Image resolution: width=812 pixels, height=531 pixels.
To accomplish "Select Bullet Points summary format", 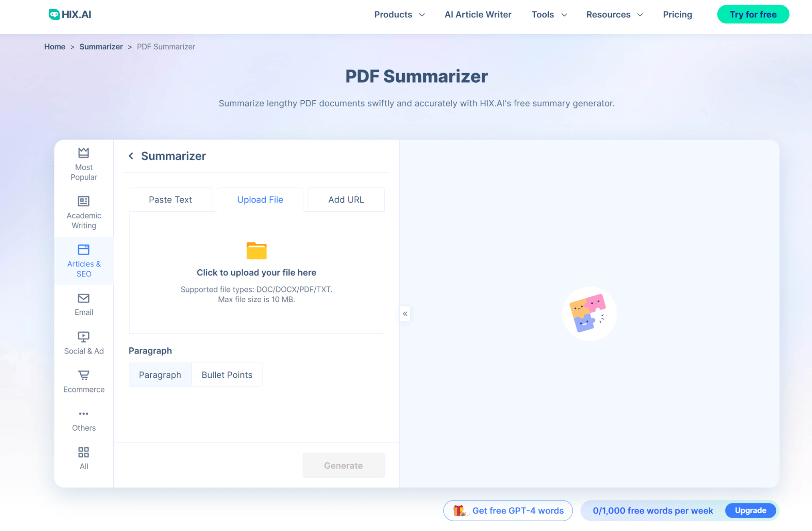I will pos(227,375).
